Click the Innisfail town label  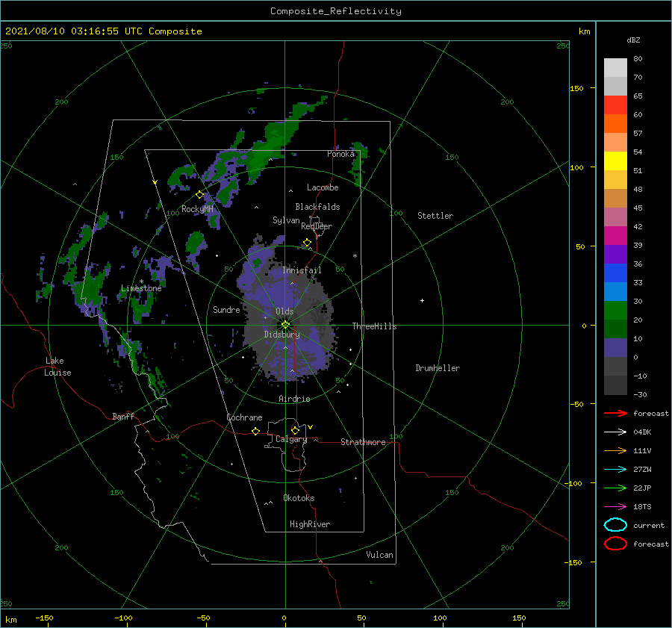click(302, 270)
